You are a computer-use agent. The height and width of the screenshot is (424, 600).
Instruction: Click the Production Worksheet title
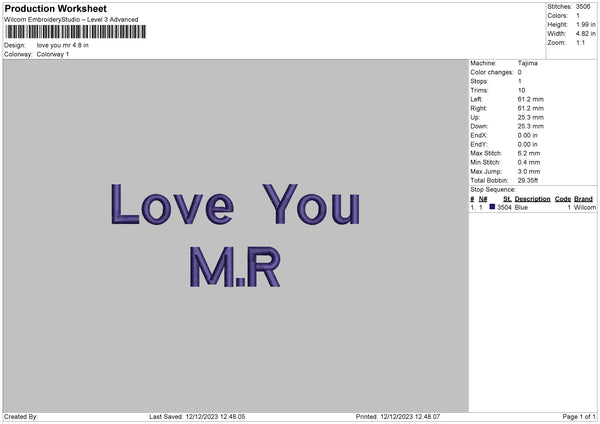click(55, 8)
